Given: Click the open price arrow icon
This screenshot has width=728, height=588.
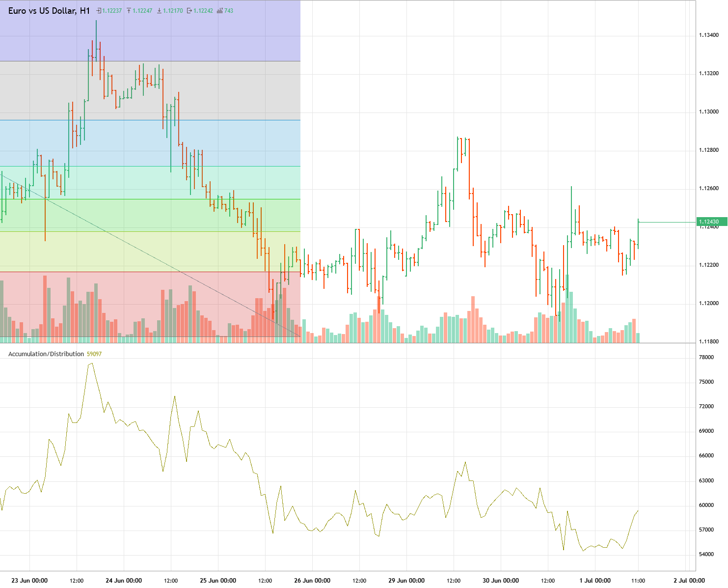Looking at the screenshot, I should 99,11.
